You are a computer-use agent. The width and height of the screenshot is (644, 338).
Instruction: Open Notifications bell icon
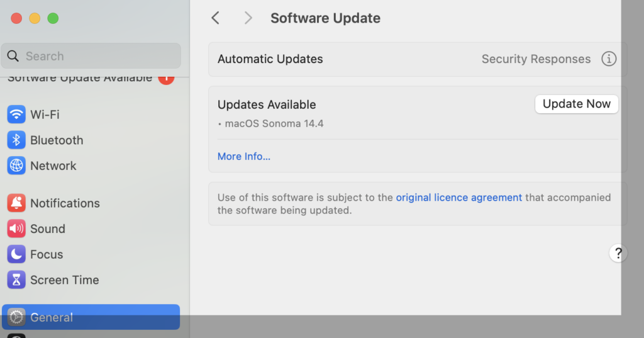click(x=16, y=203)
